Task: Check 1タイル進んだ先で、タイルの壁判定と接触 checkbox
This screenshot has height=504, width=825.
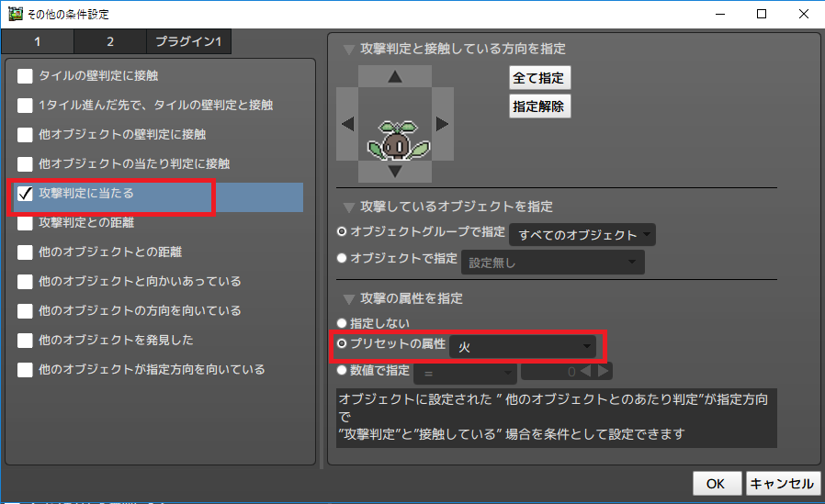Action: pyautogui.click(x=25, y=106)
